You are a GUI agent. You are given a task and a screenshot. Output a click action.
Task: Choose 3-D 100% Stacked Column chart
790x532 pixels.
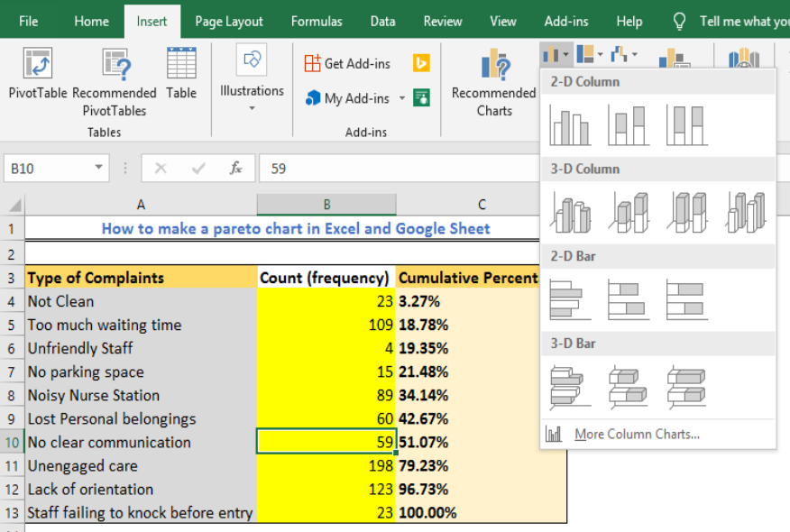(686, 213)
